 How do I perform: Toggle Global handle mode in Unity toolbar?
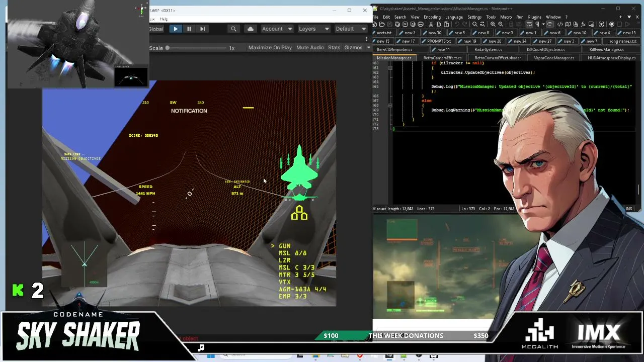pyautogui.click(x=156, y=29)
